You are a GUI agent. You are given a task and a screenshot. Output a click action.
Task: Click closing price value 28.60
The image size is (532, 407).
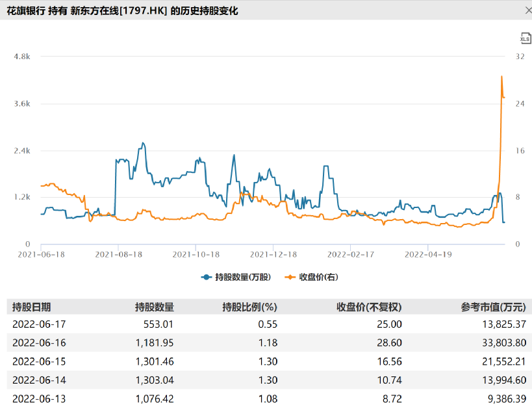click(x=390, y=343)
